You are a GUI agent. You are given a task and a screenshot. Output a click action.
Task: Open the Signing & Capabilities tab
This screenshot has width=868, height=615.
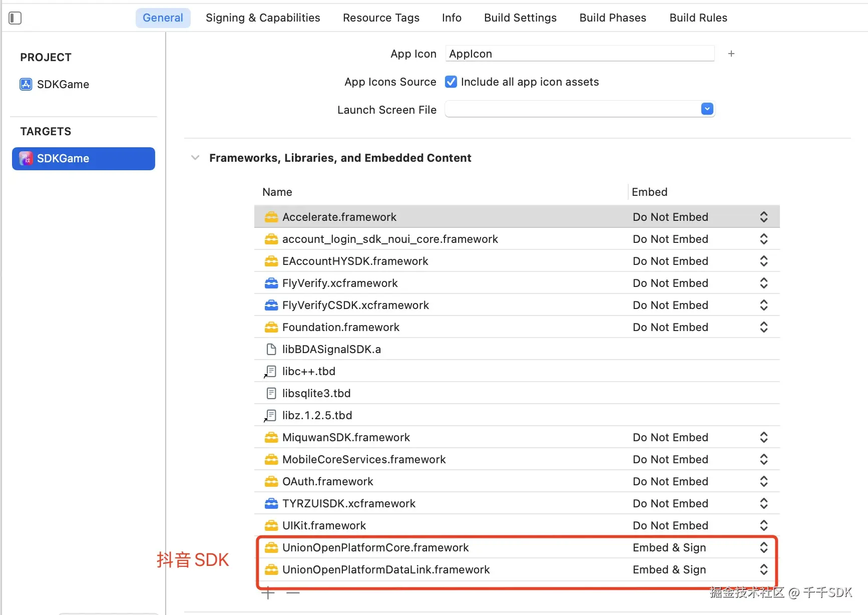pyautogui.click(x=263, y=18)
